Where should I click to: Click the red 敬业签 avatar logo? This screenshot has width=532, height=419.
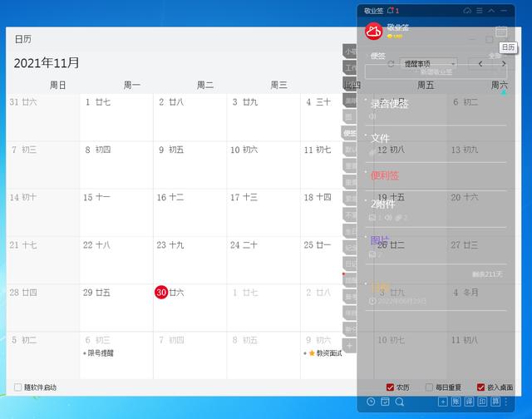(x=373, y=32)
